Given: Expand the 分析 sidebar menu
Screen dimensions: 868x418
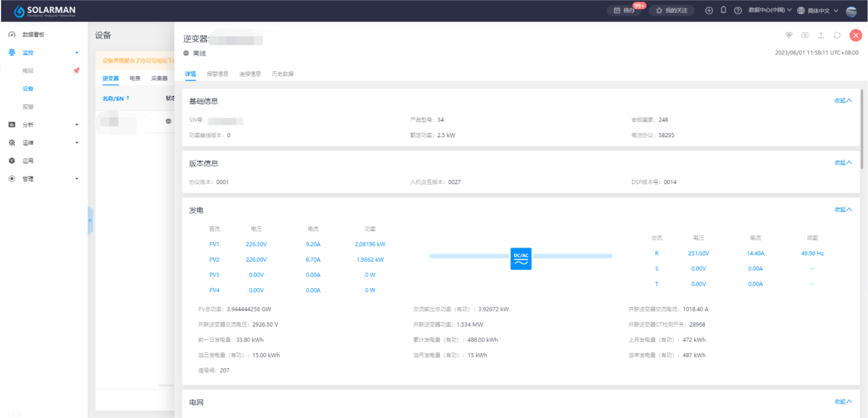Looking at the screenshot, I should [x=43, y=124].
